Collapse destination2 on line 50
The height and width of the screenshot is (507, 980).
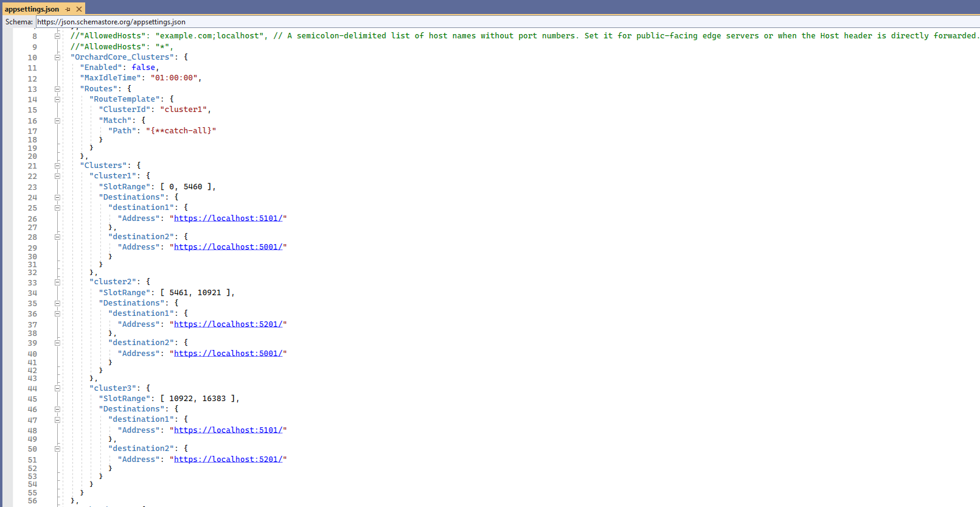[57, 449]
